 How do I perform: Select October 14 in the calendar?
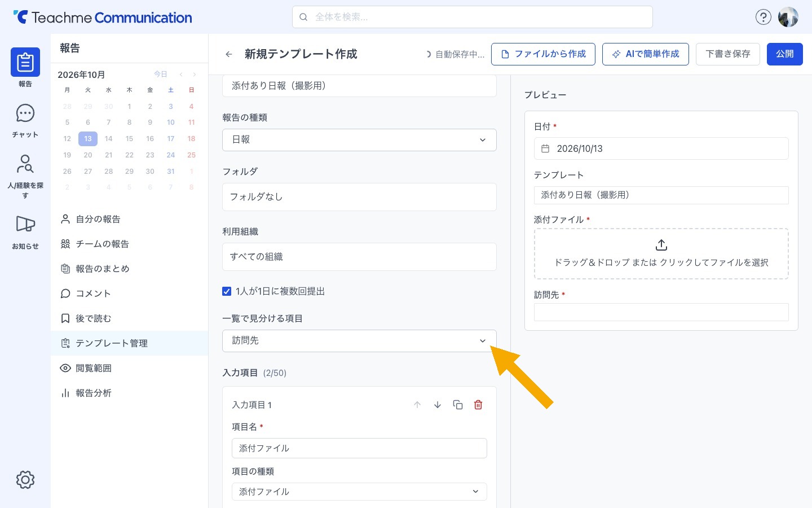109,139
